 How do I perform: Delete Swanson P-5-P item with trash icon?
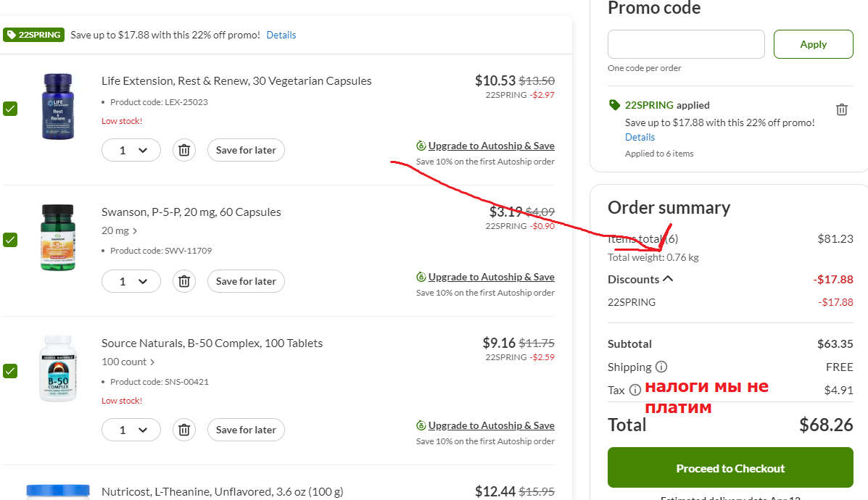[x=184, y=282]
